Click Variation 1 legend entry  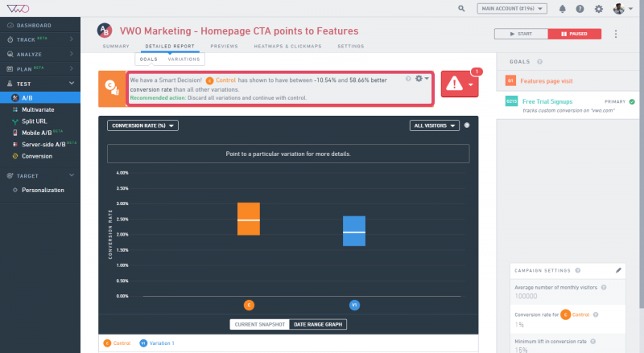(157, 343)
